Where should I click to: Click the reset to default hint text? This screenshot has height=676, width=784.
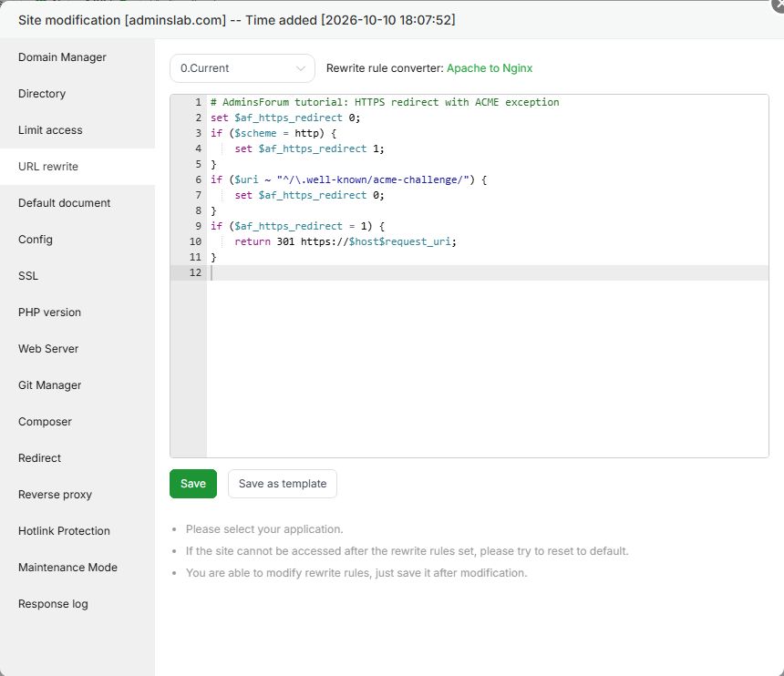click(x=407, y=551)
